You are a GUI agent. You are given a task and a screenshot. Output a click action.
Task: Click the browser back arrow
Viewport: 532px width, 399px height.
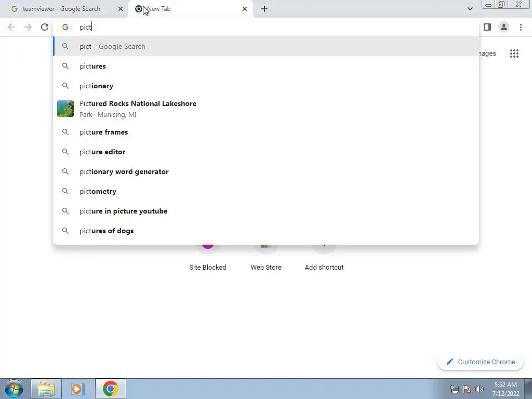(x=11, y=27)
